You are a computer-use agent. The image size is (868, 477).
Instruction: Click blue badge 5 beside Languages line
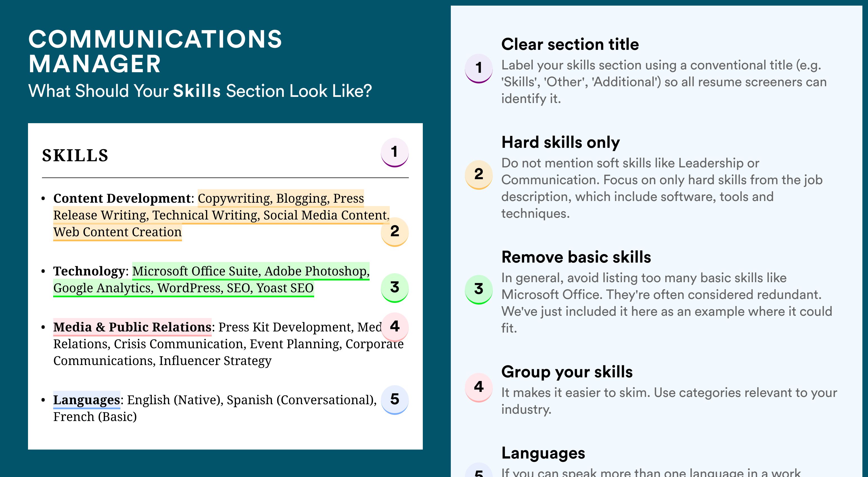[395, 400]
